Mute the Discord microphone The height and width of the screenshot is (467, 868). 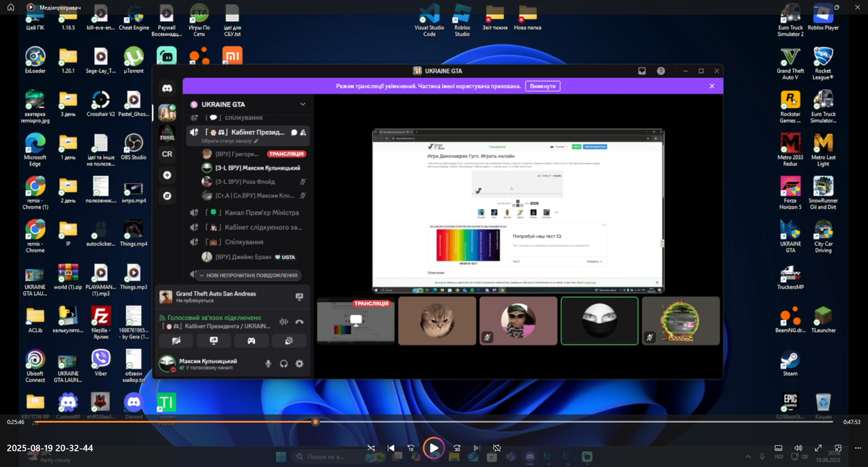268,364
